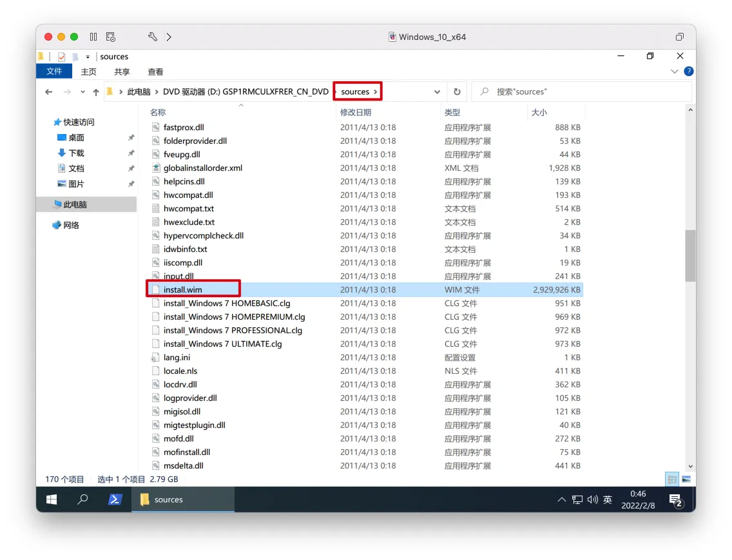
Task: Open quick access toolbar customize dropdown
Action: [87, 57]
